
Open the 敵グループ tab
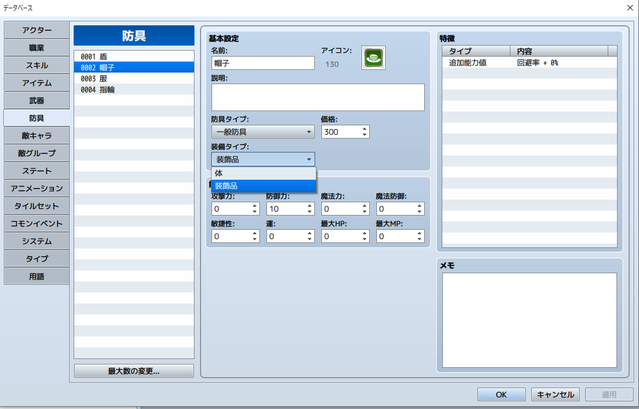(37, 153)
